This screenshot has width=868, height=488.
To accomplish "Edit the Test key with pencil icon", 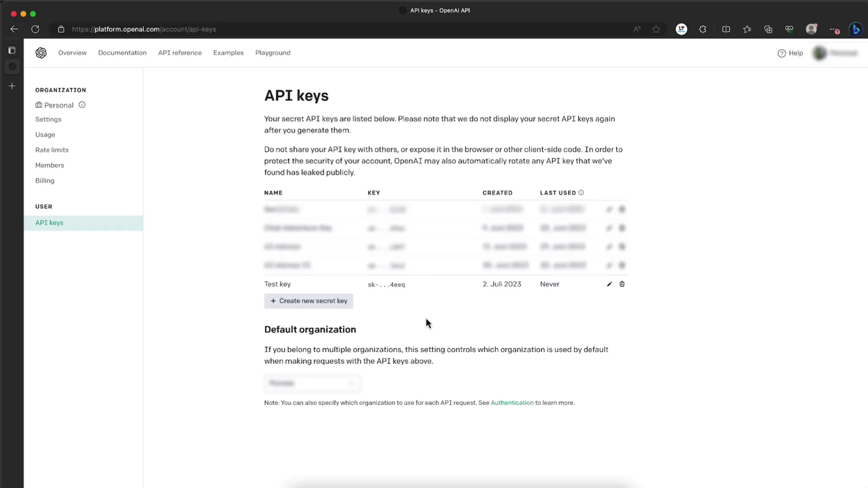I will click(x=609, y=284).
